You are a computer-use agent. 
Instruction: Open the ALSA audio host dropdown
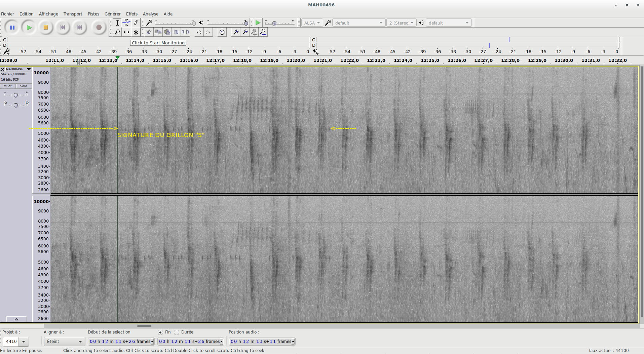pos(312,23)
